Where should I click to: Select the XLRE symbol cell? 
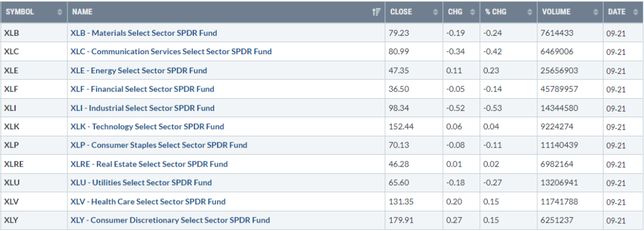(x=34, y=164)
